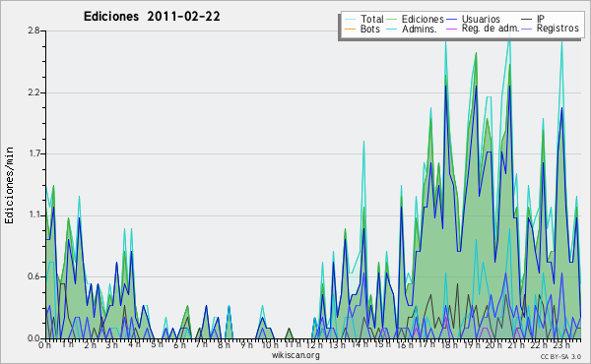The height and width of the screenshot is (364, 591).
Task: Click the chart title 'Ediciones 2011-02-22'
Action: pos(152,17)
